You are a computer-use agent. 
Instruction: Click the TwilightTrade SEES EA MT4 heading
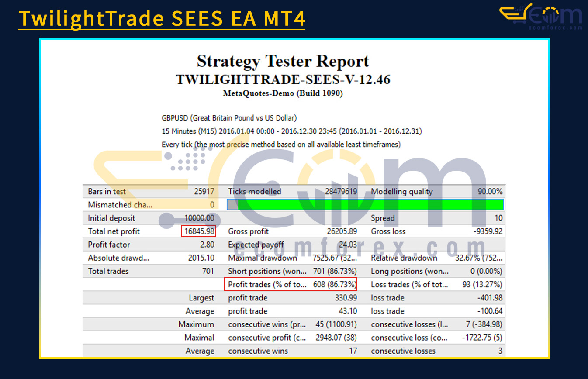tap(162, 18)
